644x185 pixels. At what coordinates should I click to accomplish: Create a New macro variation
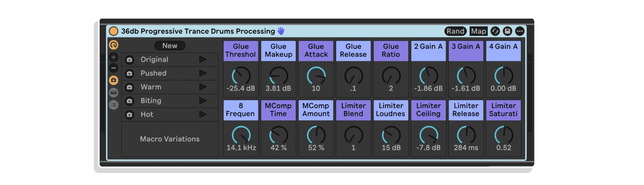point(170,46)
